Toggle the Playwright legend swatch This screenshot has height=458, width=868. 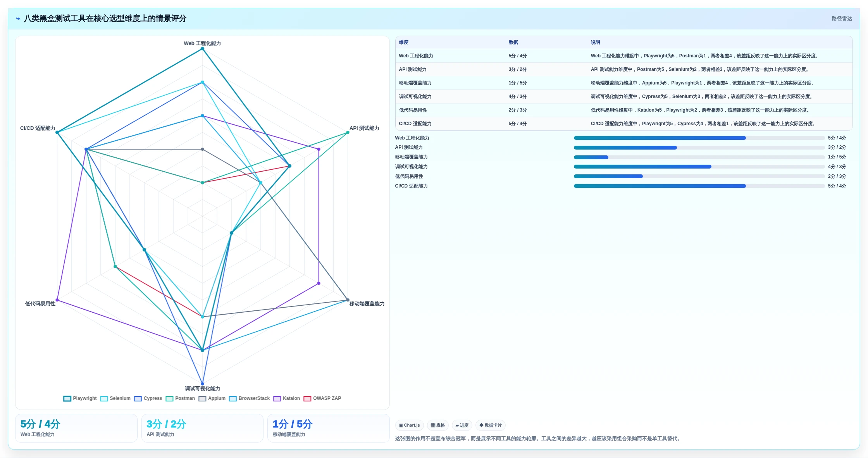tap(67, 398)
